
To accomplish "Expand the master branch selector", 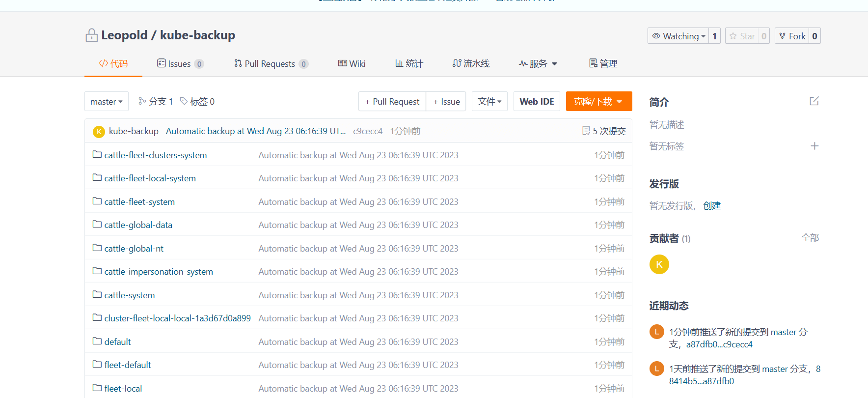I will coord(106,101).
